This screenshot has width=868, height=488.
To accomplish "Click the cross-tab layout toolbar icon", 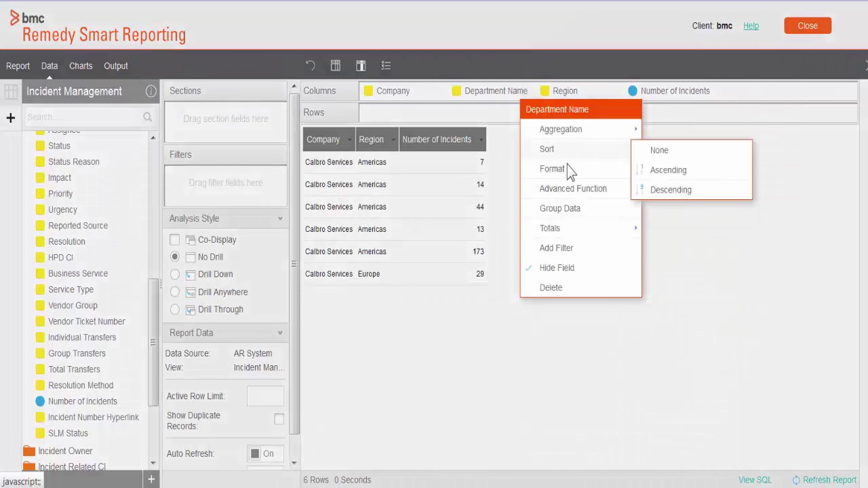I will [361, 66].
